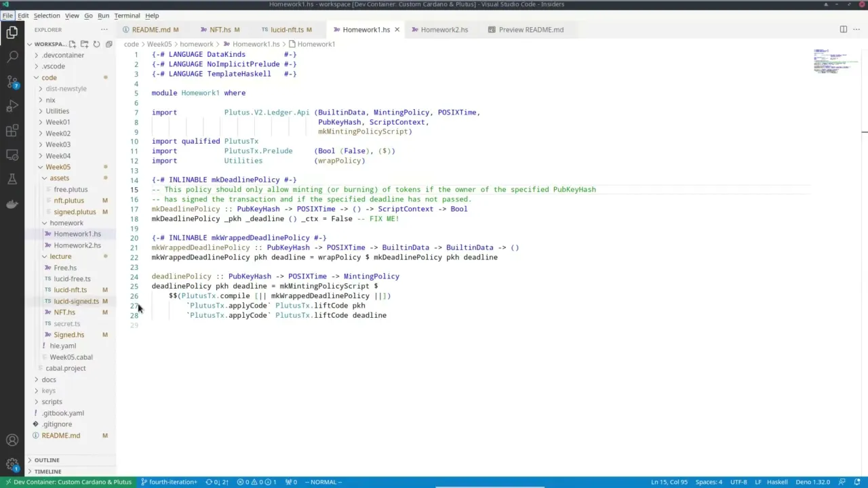Image resolution: width=868 pixels, height=488 pixels.
Task: Open the Manage gear settings icon
Action: pyautogui.click(x=12, y=465)
